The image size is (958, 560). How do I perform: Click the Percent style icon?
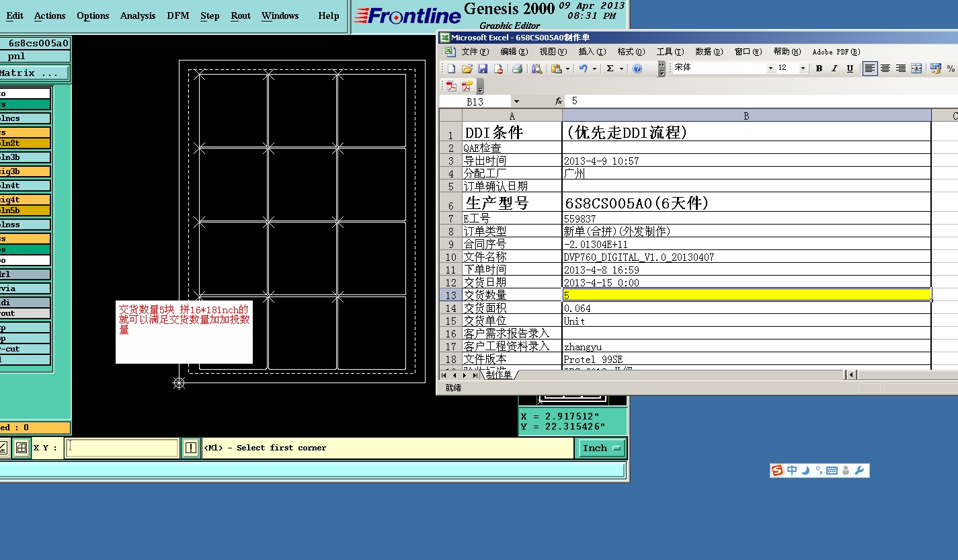[951, 69]
